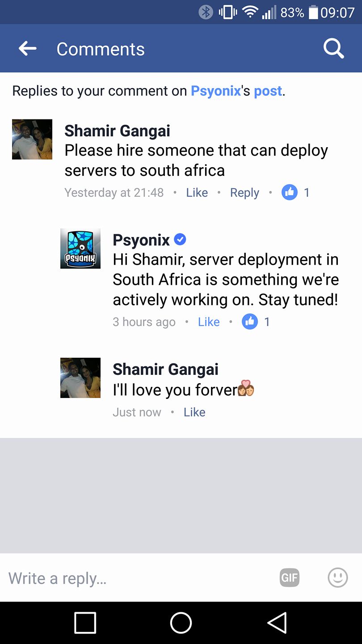
Task: Like the Psyonix reply
Action: 209,322
